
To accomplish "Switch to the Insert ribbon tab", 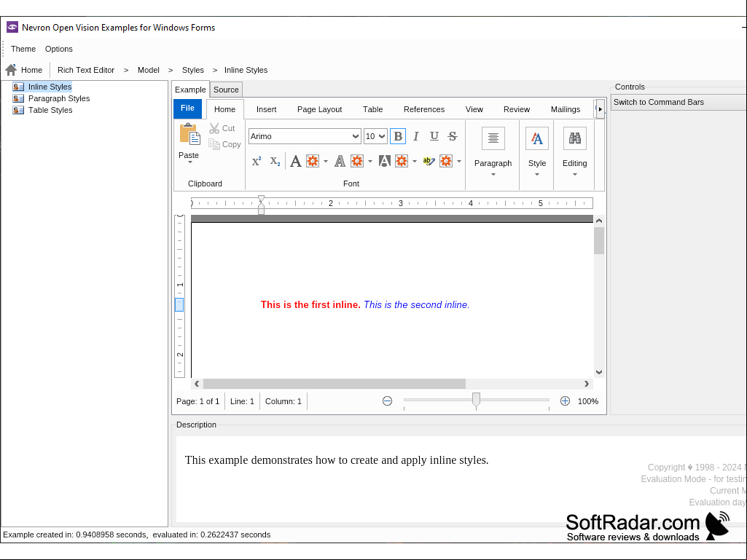I will click(x=266, y=109).
